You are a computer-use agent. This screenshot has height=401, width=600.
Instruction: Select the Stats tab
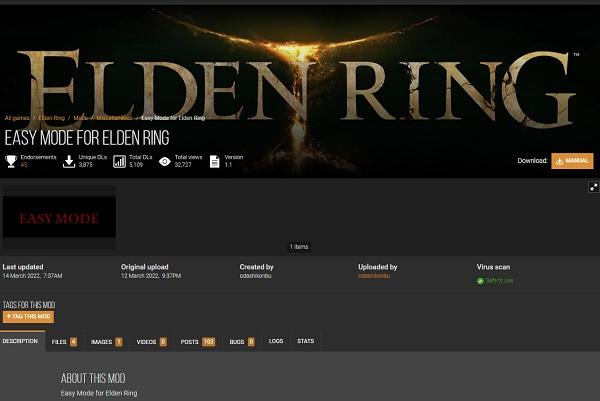pyautogui.click(x=305, y=341)
